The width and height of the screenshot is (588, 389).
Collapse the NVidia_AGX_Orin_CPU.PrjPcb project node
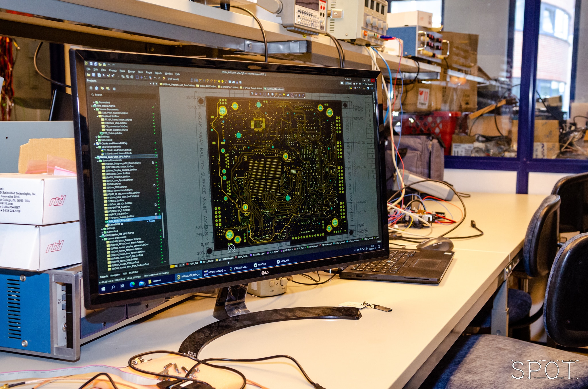pos(95,158)
